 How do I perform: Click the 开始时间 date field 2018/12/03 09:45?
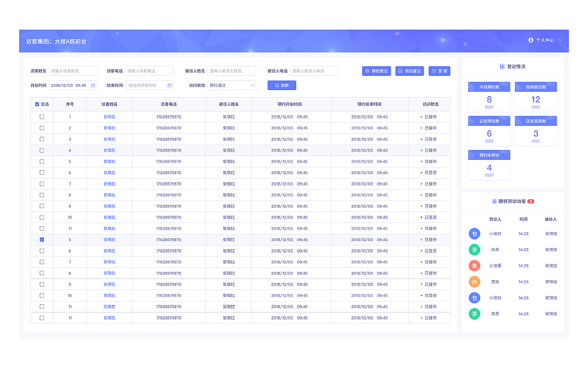click(73, 86)
